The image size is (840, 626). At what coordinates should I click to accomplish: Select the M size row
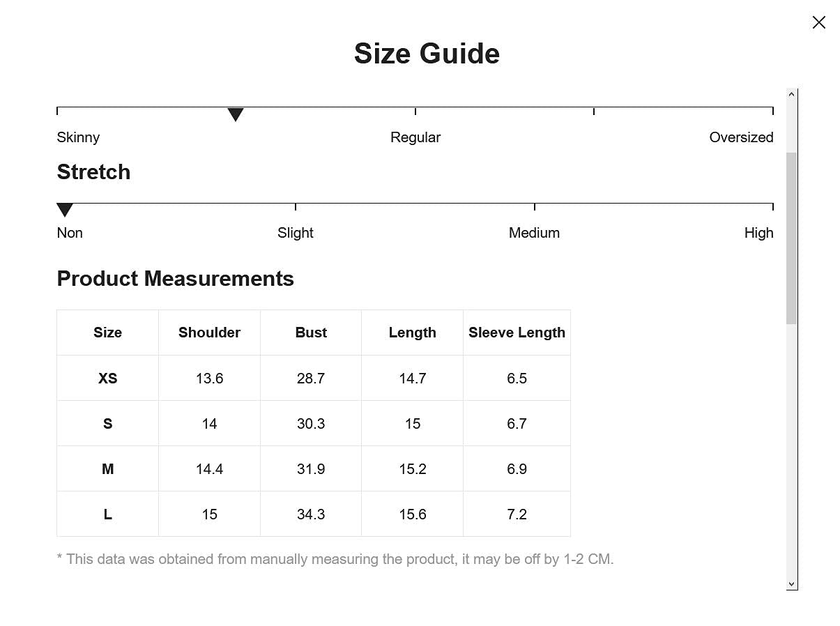107,469
